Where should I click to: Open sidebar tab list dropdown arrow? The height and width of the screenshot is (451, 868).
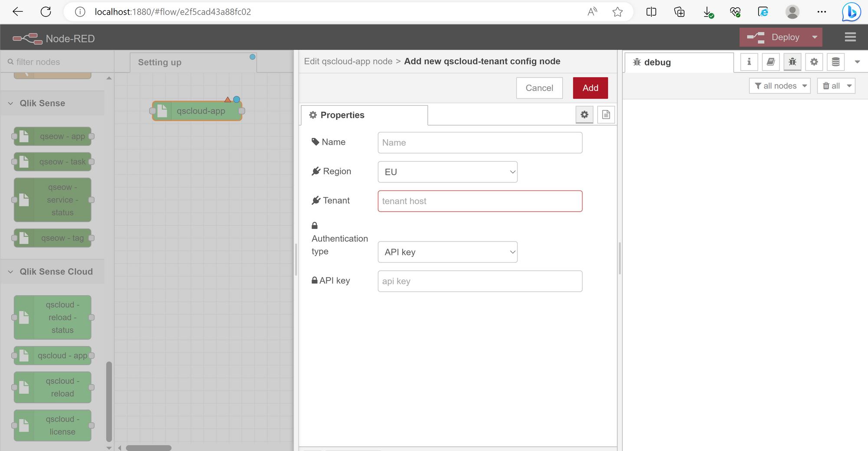857,62
